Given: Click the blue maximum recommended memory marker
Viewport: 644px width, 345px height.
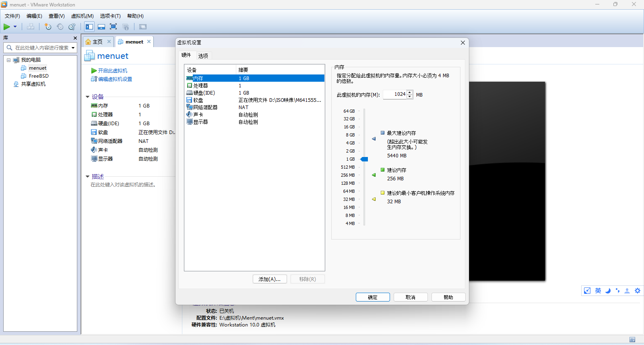Looking at the screenshot, I should pyautogui.click(x=374, y=139).
